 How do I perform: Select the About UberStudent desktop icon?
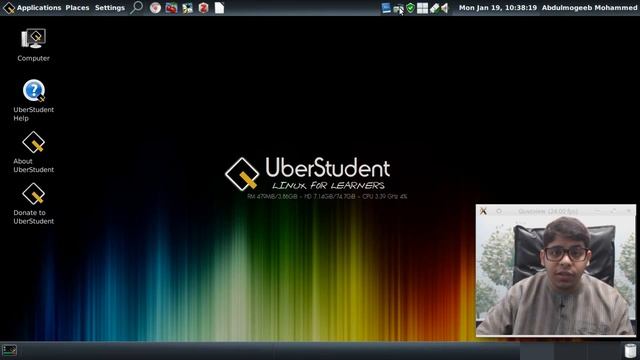33,152
